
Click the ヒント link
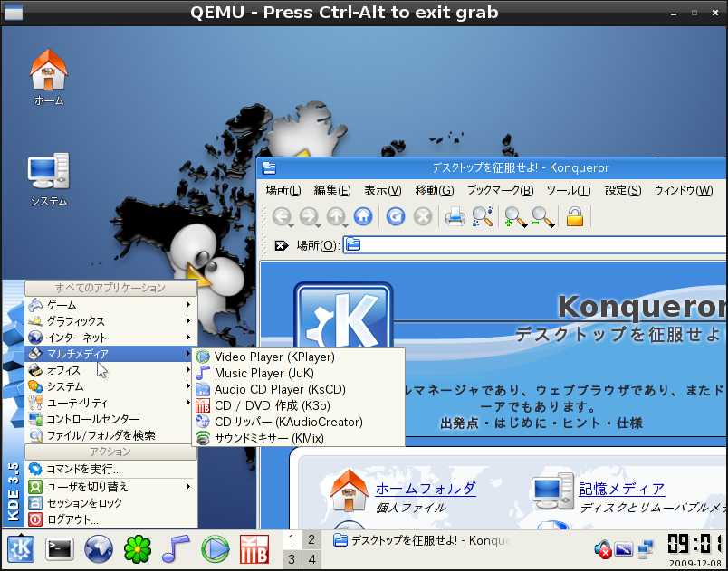(581, 423)
